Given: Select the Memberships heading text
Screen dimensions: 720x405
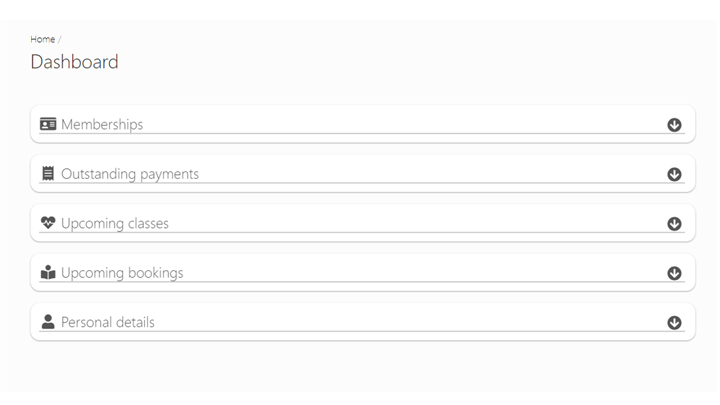Looking at the screenshot, I should click(x=102, y=124).
